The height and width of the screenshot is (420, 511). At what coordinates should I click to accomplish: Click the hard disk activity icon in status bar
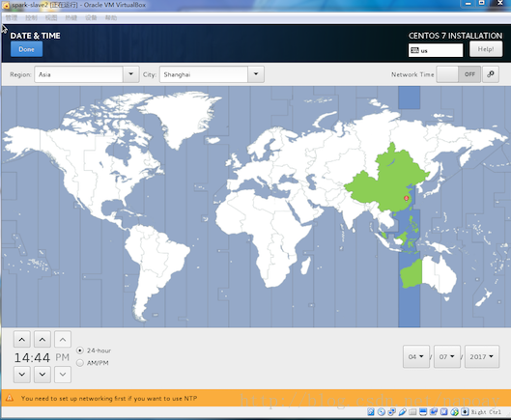(x=371, y=412)
